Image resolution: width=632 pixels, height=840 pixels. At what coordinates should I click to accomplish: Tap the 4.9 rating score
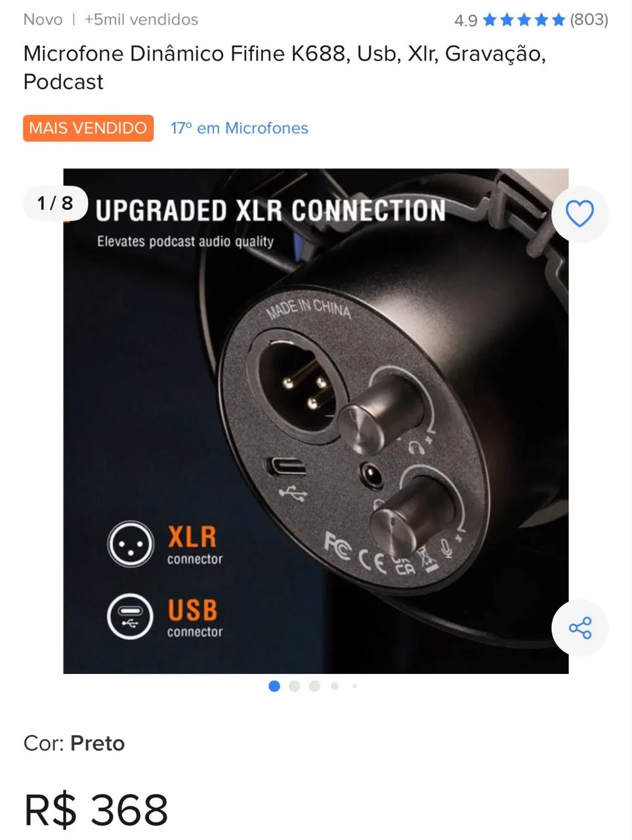tap(466, 20)
